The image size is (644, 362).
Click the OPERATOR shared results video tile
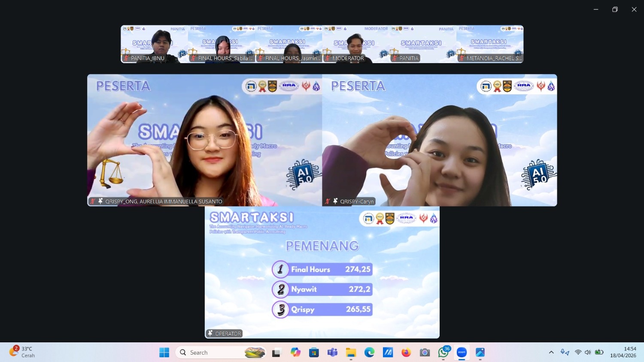322,272
